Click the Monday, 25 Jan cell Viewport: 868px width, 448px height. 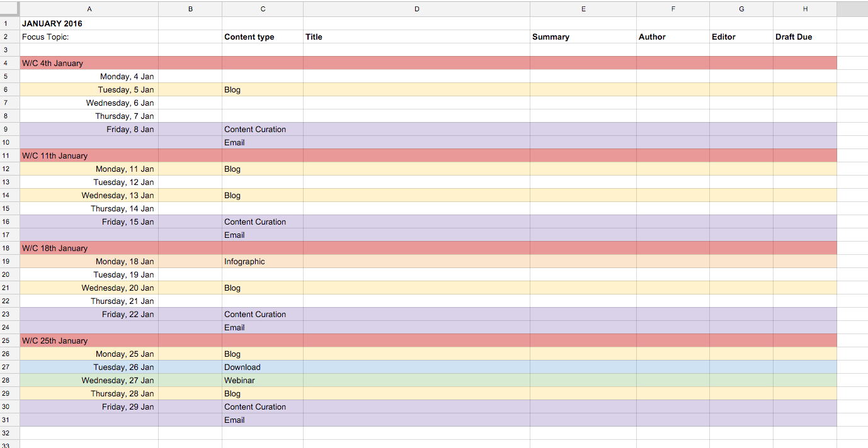click(89, 354)
